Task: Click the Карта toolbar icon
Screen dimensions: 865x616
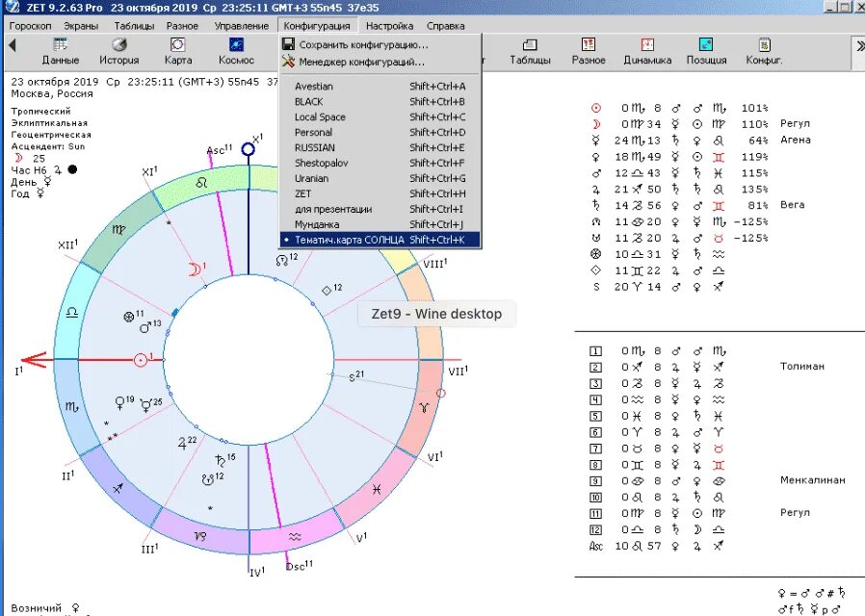Action: click(x=177, y=51)
